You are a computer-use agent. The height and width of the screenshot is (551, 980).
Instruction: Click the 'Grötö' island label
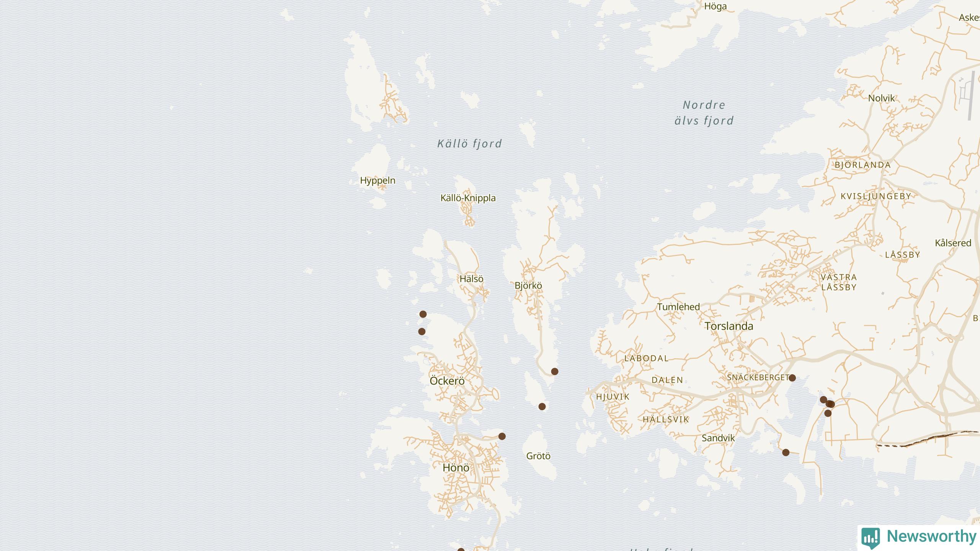point(539,456)
